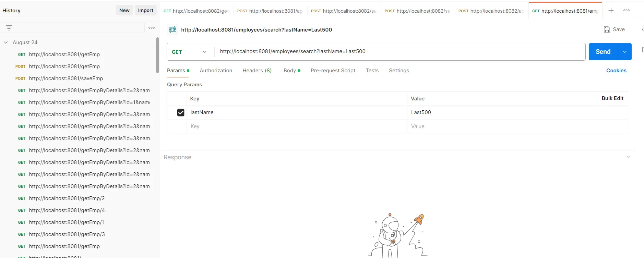
Task: Open the POST saveEmp history entry
Action: tap(66, 78)
